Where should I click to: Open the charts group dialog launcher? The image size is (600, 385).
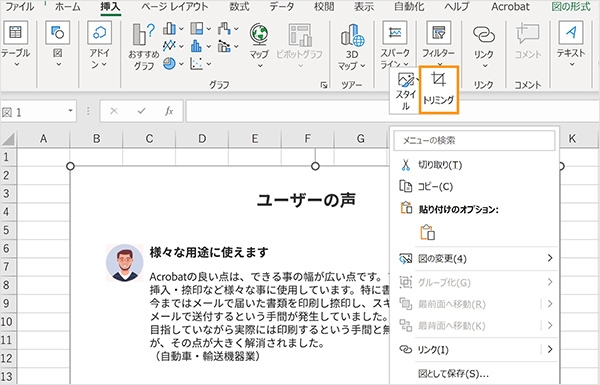(x=324, y=85)
